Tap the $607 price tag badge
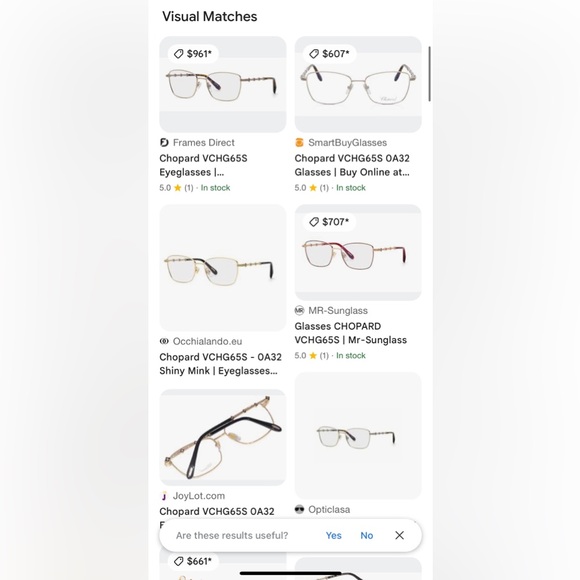This screenshot has width=580, height=580. (x=329, y=54)
